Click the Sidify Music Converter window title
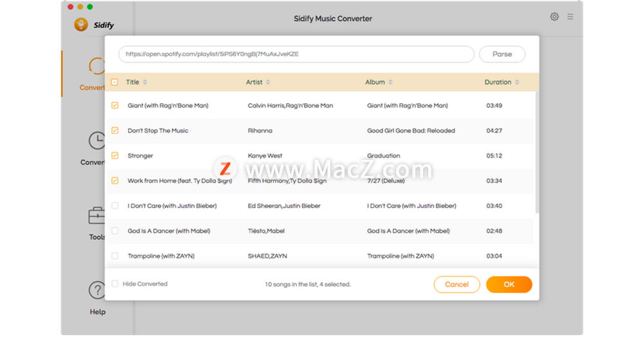The width and height of the screenshot is (644, 337). (x=333, y=19)
